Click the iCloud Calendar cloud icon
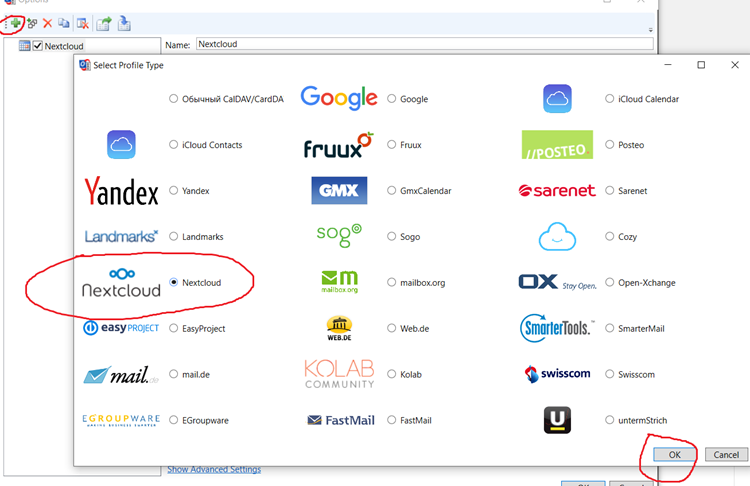Screen dimensions: 750x486 pyautogui.click(x=557, y=99)
